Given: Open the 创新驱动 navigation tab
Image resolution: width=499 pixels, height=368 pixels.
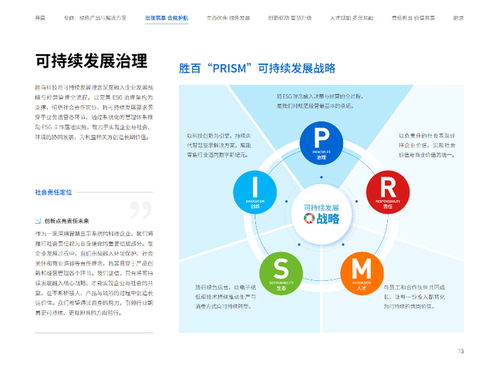Looking at the screenshot, I should pos(290,18).
